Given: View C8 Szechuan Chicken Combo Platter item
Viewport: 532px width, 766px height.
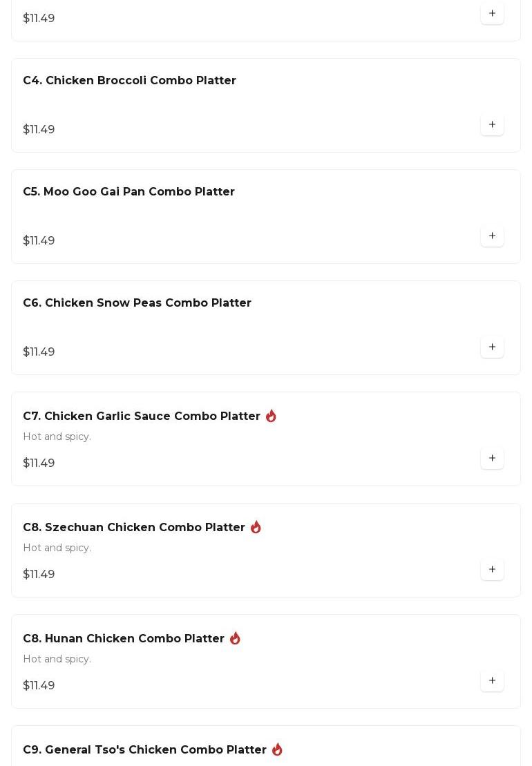Looking at the screenshot, I should pos(133,528).
